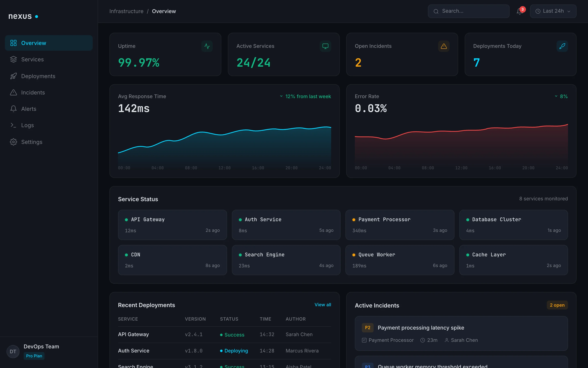Click the Success status for API Gateway deployment

tap(232, 335)
